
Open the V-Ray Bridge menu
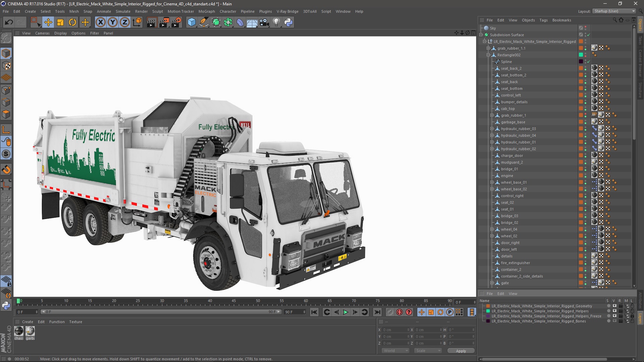pos(287,11)
